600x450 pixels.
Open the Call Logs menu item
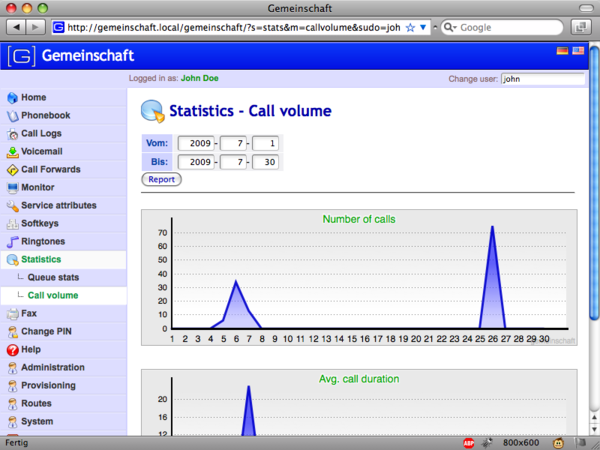tap(41, 134)
